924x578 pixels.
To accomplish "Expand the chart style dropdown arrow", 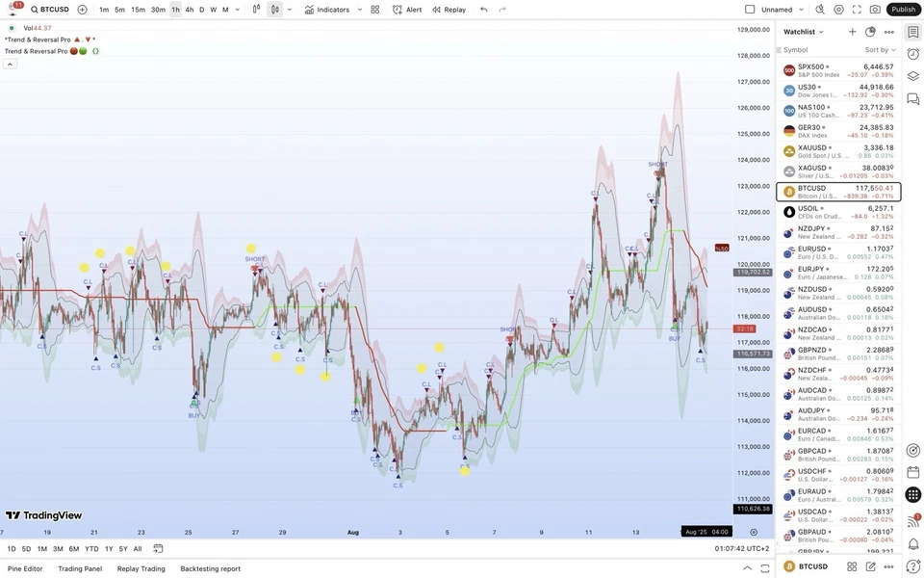I will 289,10.
